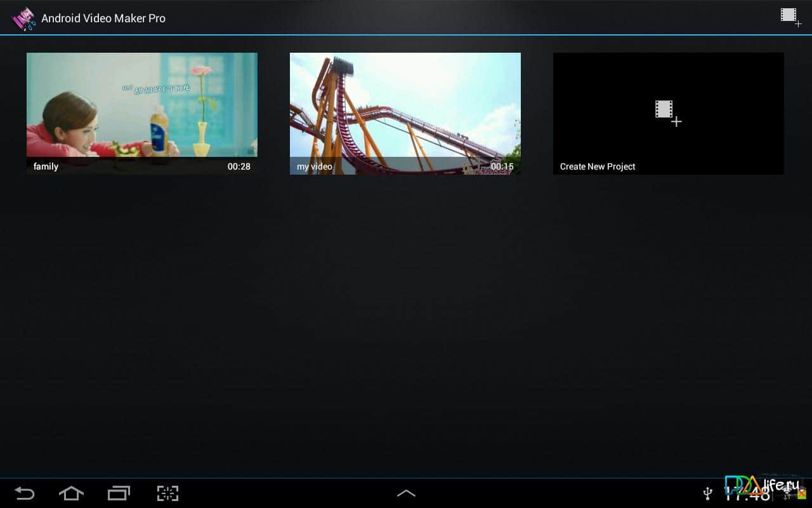Click the 00:15 duration on my video
Viewport: 812px width, 508px height.
(x=502, y=166)
